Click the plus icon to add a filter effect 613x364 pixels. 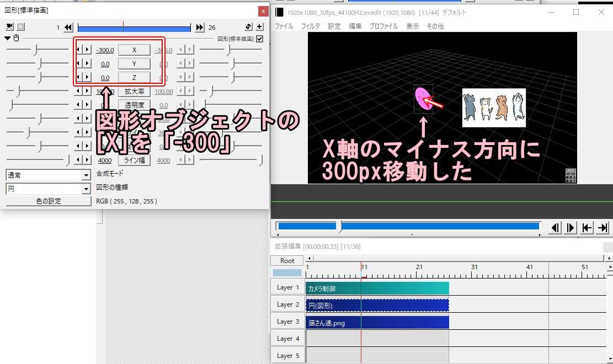[260, 26]
